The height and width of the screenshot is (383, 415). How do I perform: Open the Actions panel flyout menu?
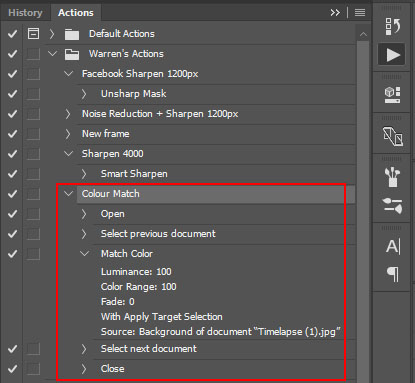click(x=360, y=13)
